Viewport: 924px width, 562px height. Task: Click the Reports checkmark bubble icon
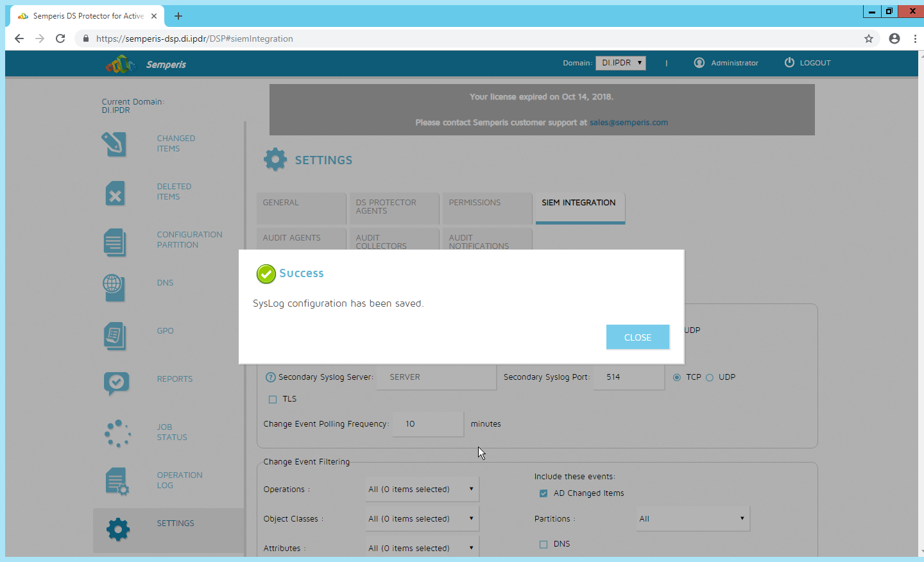[116, 383]
